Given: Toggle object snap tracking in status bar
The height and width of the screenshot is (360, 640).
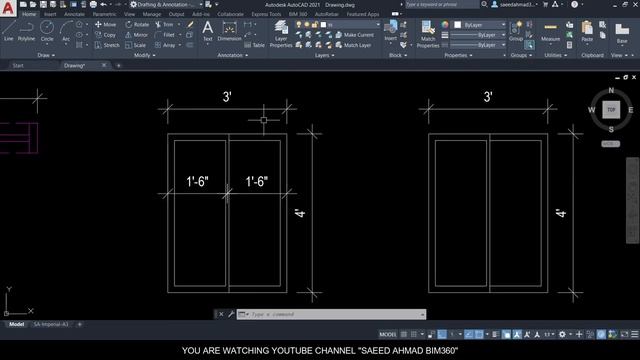Looking at the screenshot, I should (x=469, y=334).
